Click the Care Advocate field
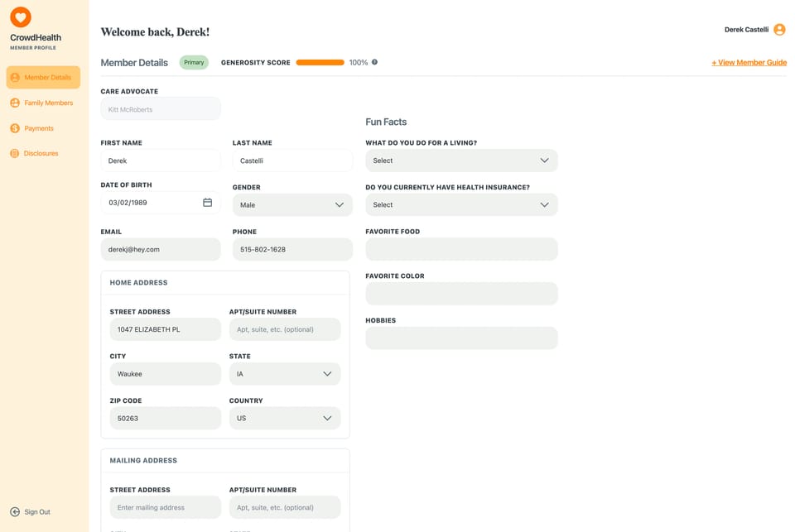 pos(160,109)
